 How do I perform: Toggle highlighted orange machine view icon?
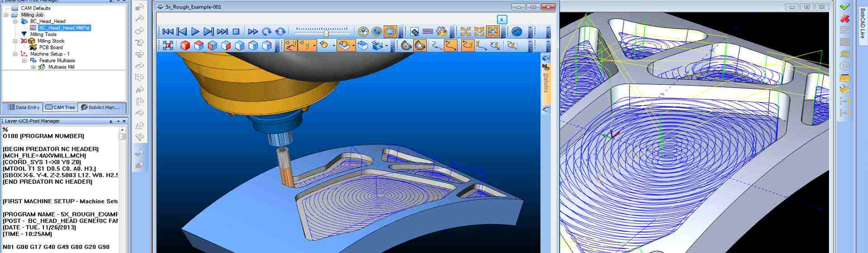click(493, 32)
